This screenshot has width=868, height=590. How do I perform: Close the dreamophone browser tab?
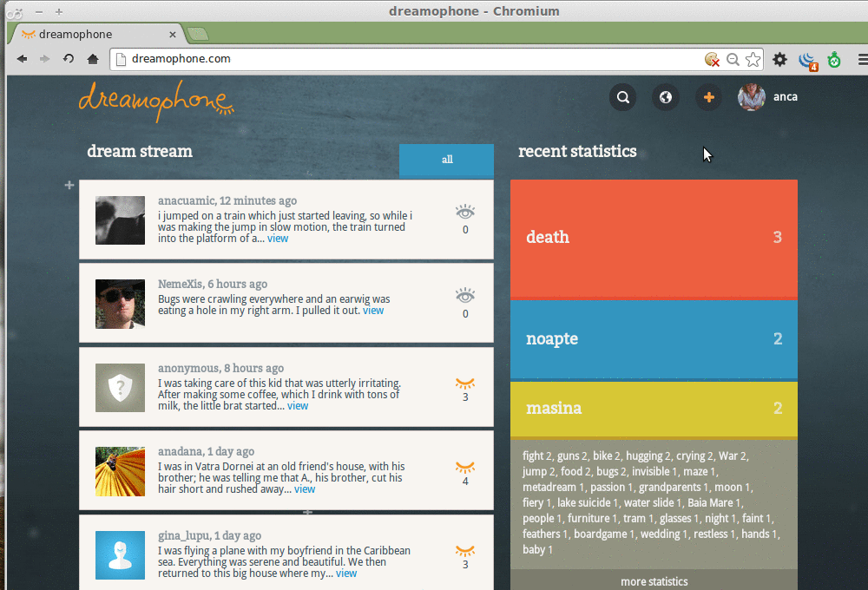173,35
